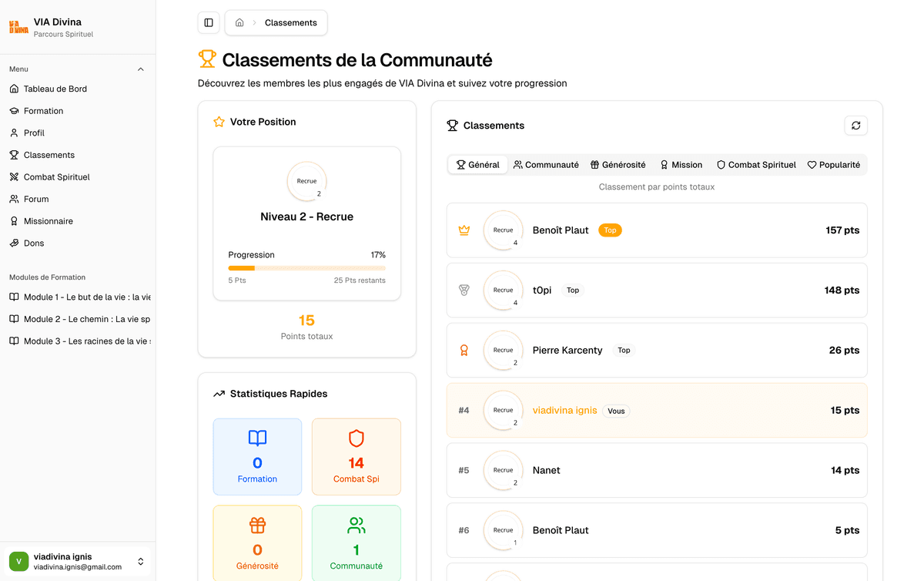Click the V avatar in the user footer

pos(18,562)
